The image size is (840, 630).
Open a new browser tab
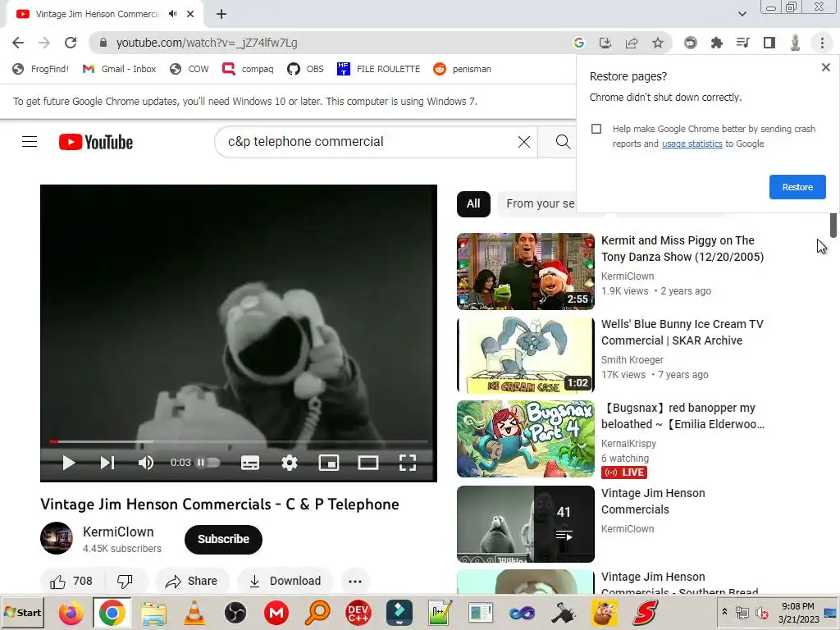click(x=221, y=14)
